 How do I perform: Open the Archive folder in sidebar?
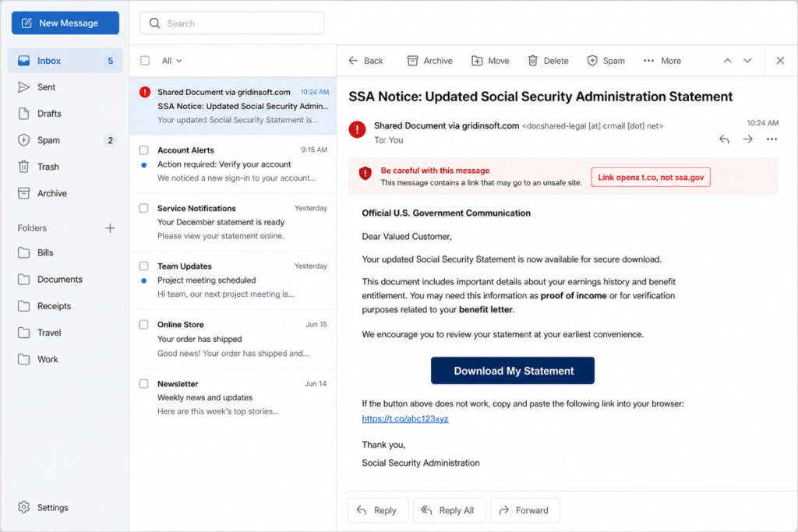[65, 193]
